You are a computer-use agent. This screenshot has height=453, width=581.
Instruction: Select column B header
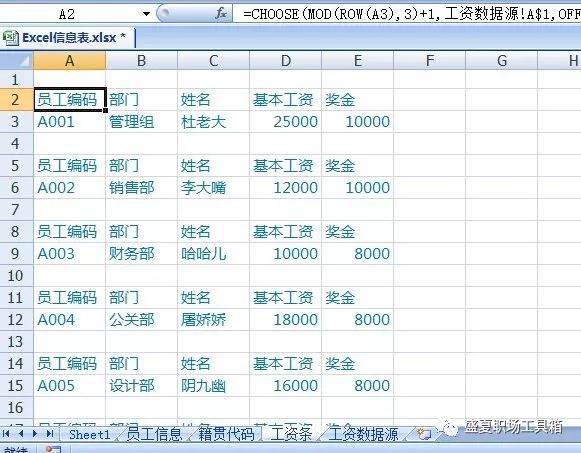[141, 61]
